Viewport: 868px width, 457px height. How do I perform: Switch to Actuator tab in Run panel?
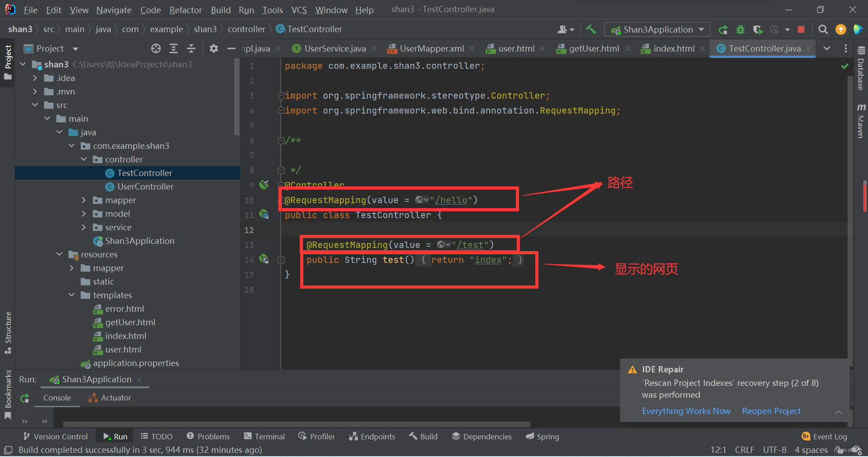coord(110,398)
